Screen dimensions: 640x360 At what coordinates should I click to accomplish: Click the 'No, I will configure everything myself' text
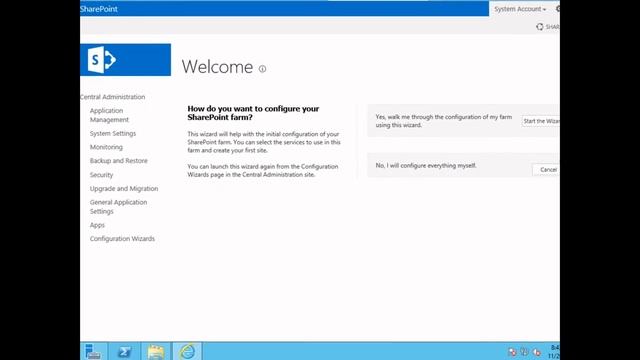(426, 166)
